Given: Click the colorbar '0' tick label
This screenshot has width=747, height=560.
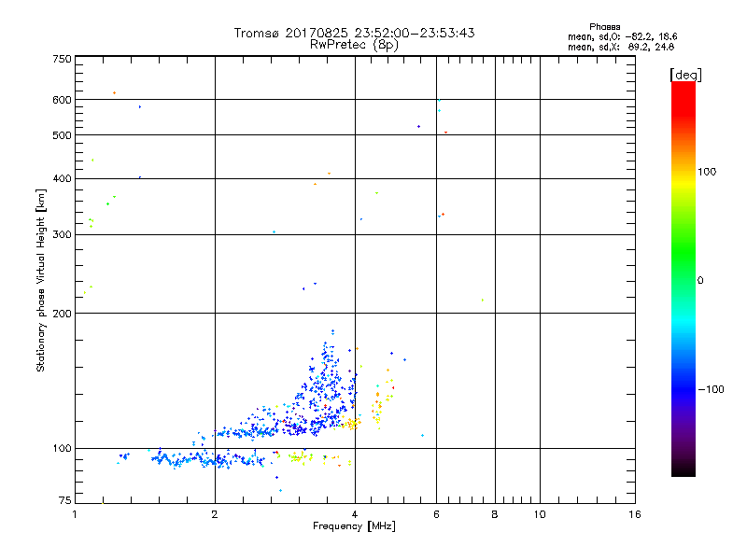Looking at the screenshot, I should pos(700,281).
